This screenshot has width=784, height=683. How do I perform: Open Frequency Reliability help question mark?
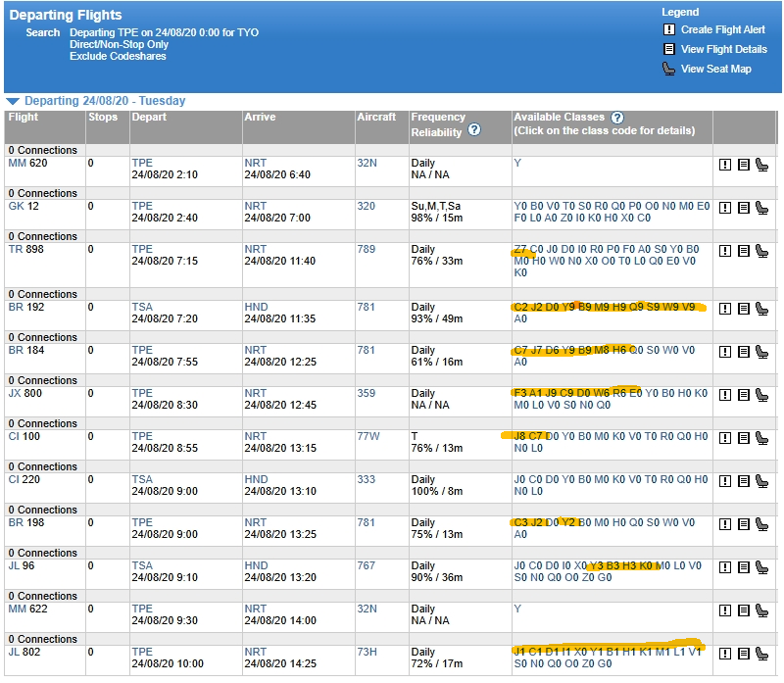click(x=474, y=130)
